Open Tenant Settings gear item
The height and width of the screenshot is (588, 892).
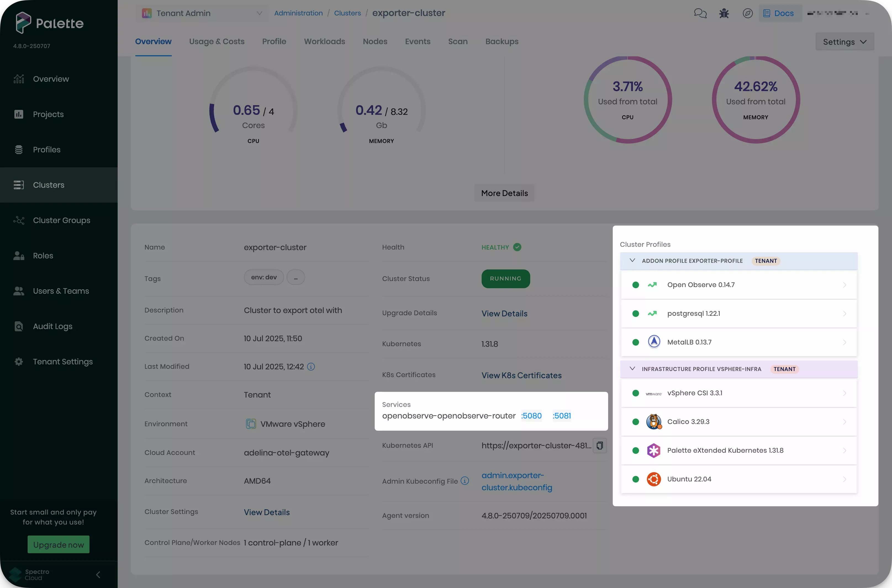pyautogui.click(x=59, y=362)
